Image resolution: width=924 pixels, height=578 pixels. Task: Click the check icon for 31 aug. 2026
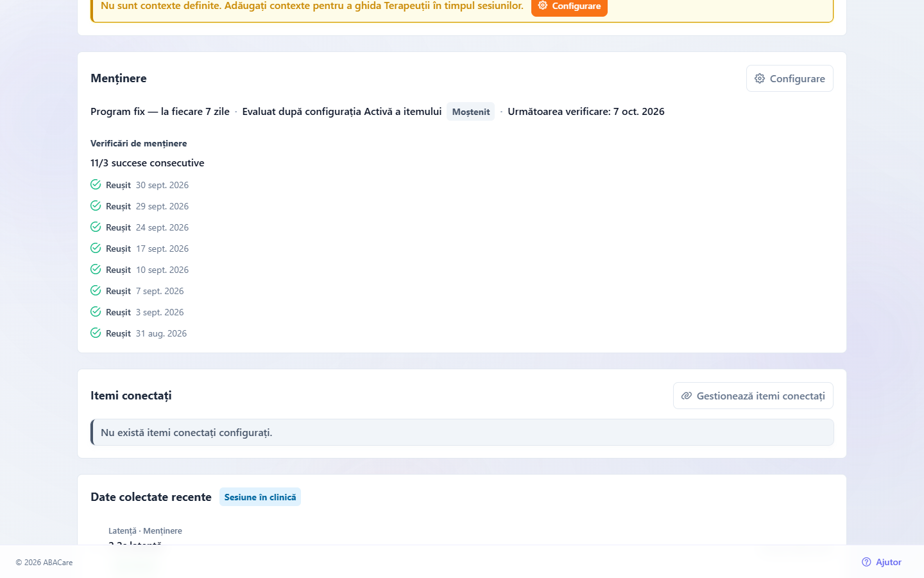96,333
